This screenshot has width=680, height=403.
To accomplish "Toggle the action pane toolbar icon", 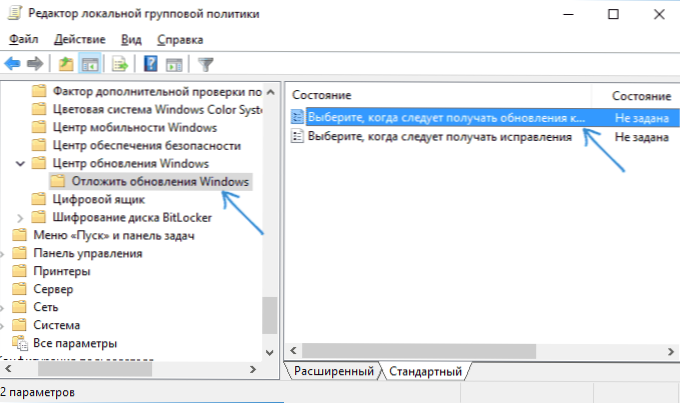I will [174, 65].
